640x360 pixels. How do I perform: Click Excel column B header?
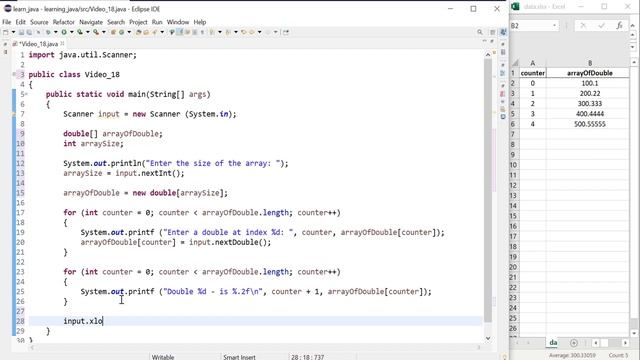coord(589,63)
